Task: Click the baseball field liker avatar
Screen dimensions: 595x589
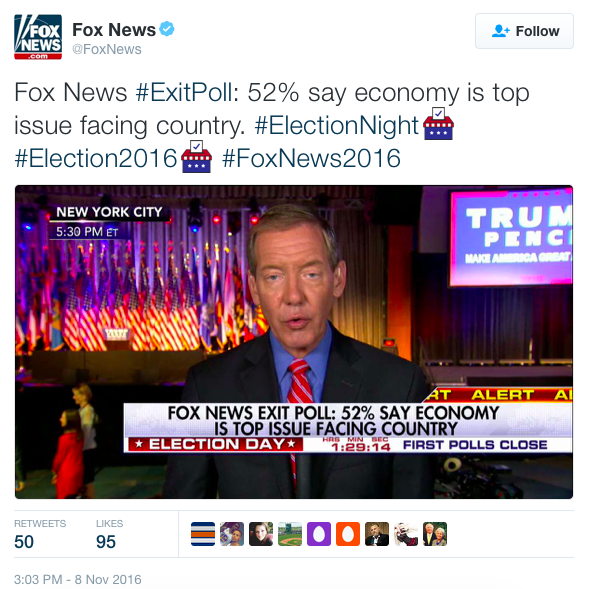Action: (290, 534)
